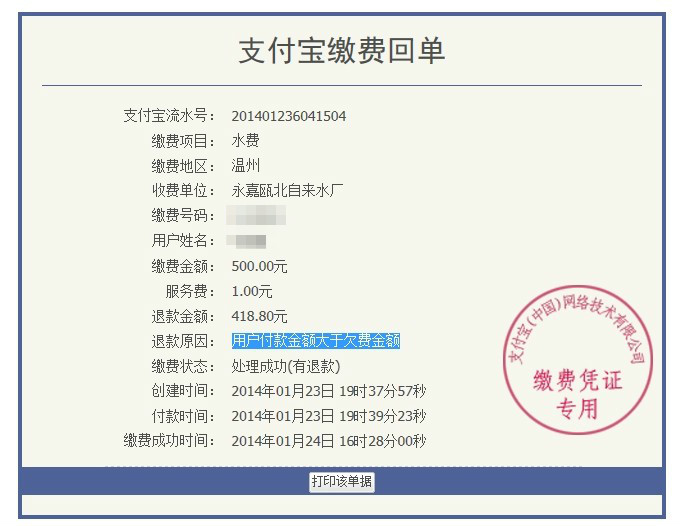Click the 处理成功(有退款) status text
680x526 pixels.
click(x=286, y=366)
